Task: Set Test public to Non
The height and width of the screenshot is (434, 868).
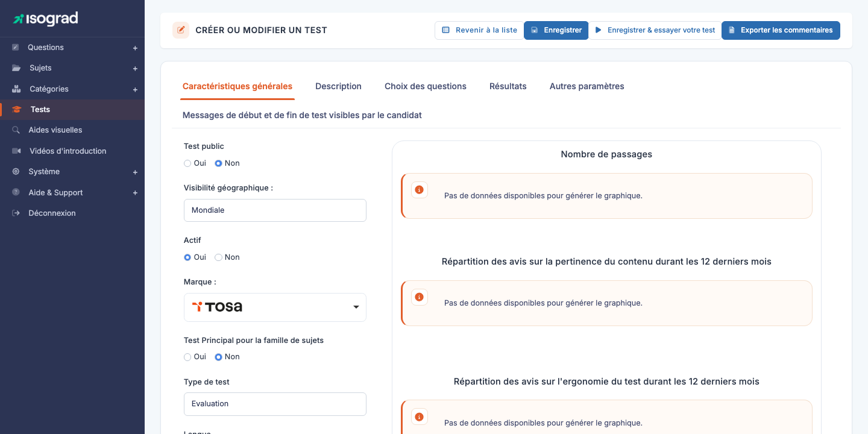Action: [x=218, y=163]
